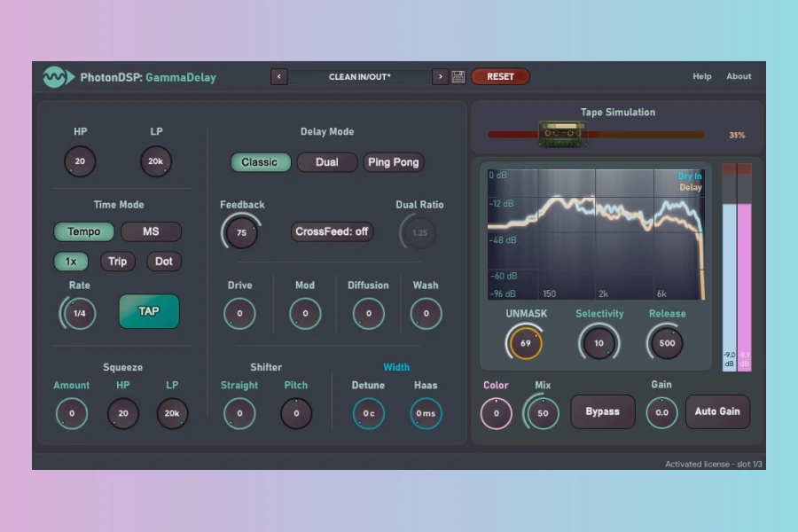The width and height of the screenshot is (798, 532).
Task: Click the Drive knob
Action: (239, 314)
